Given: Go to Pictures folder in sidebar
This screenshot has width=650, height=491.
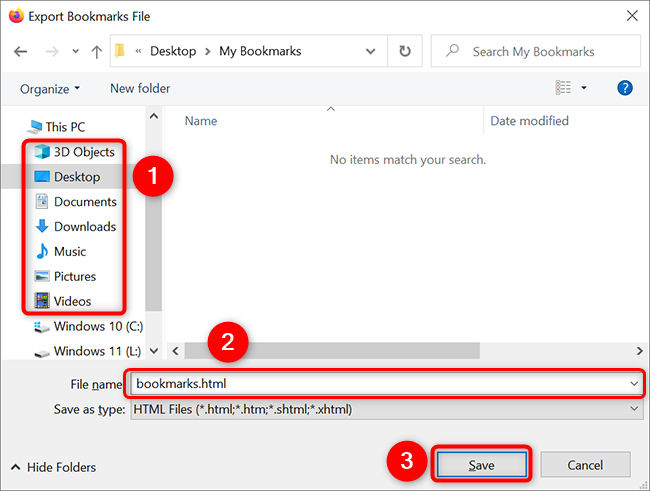Looking at the screenshot, I should click(x=75, y=276).
